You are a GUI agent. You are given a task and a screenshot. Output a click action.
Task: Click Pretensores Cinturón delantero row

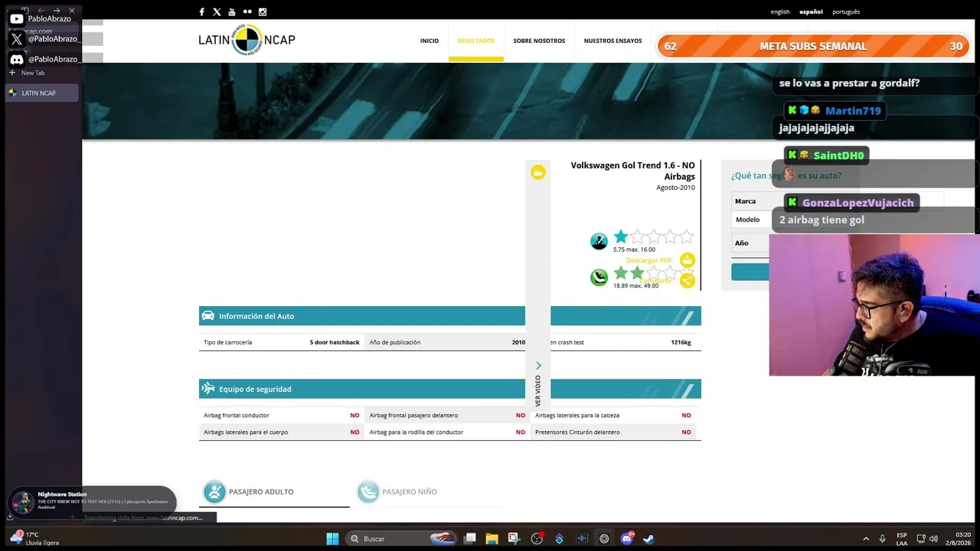[612, 432]
